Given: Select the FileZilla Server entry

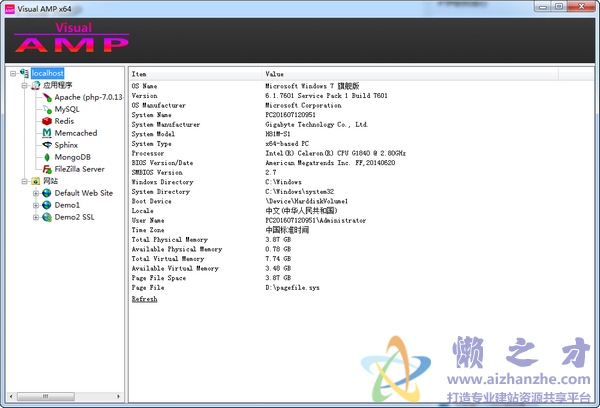Looking at the screenshot, I should pyautogui.click(x=80, y=169).
